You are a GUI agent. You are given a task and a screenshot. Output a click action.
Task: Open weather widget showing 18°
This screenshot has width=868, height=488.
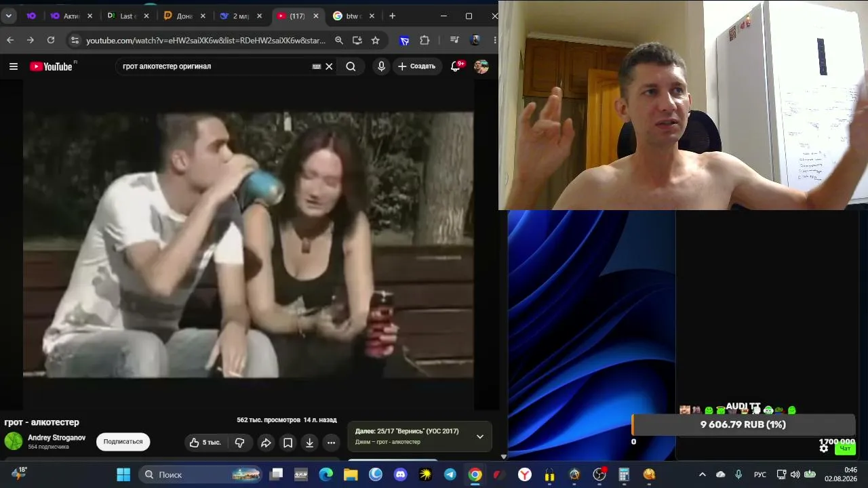(19, 474)
